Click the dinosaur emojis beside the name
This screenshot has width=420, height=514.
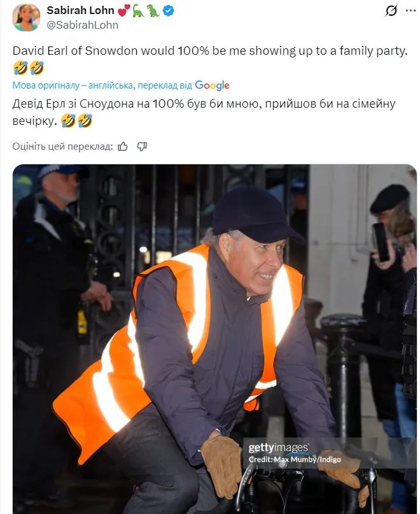pyautogui.click(x=146, y=11)
